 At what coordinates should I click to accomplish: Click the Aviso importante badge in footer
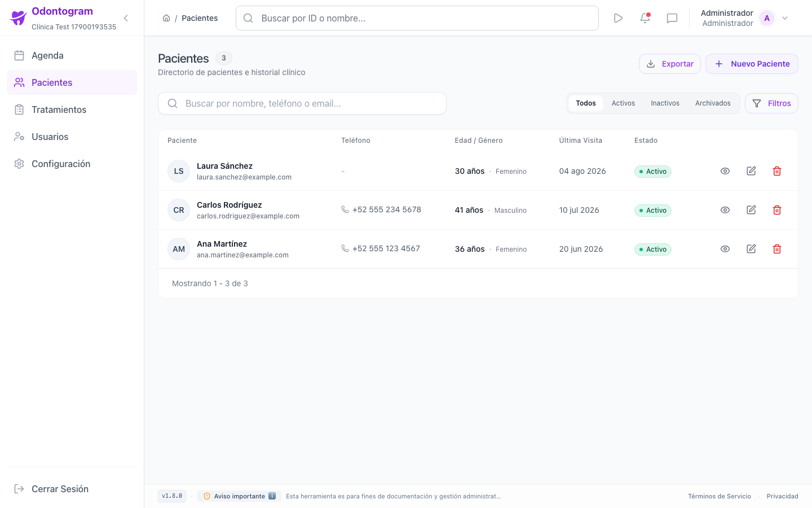tap(239, 496)
